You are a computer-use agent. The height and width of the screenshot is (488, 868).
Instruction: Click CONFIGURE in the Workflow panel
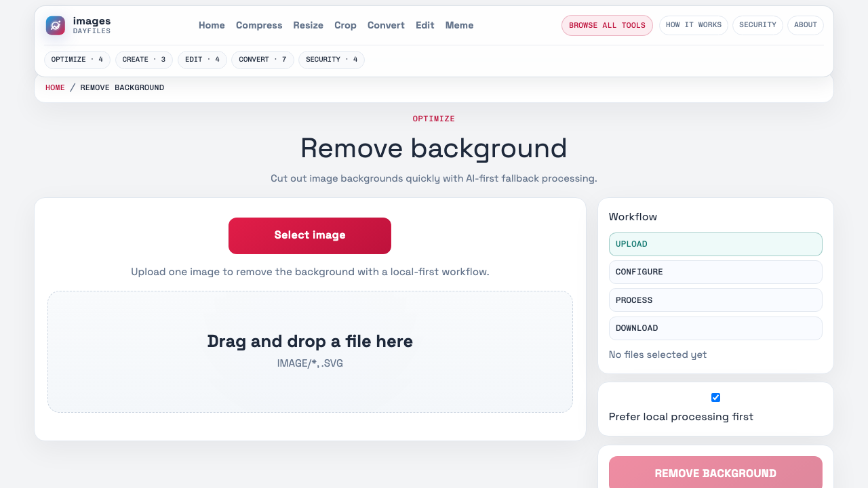pos(715,272)
